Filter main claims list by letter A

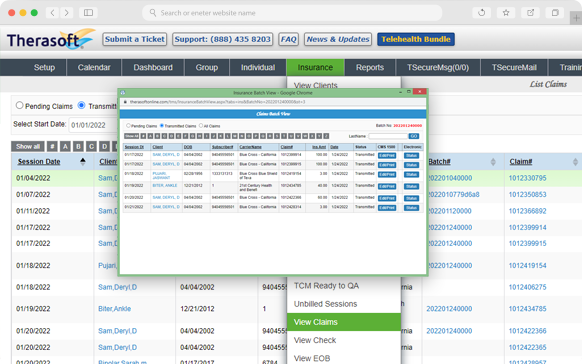tap(65, 147)
